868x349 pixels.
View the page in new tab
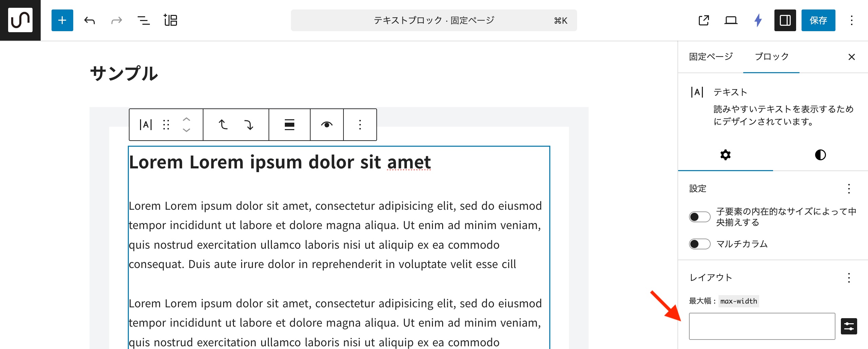coord(704,20)
